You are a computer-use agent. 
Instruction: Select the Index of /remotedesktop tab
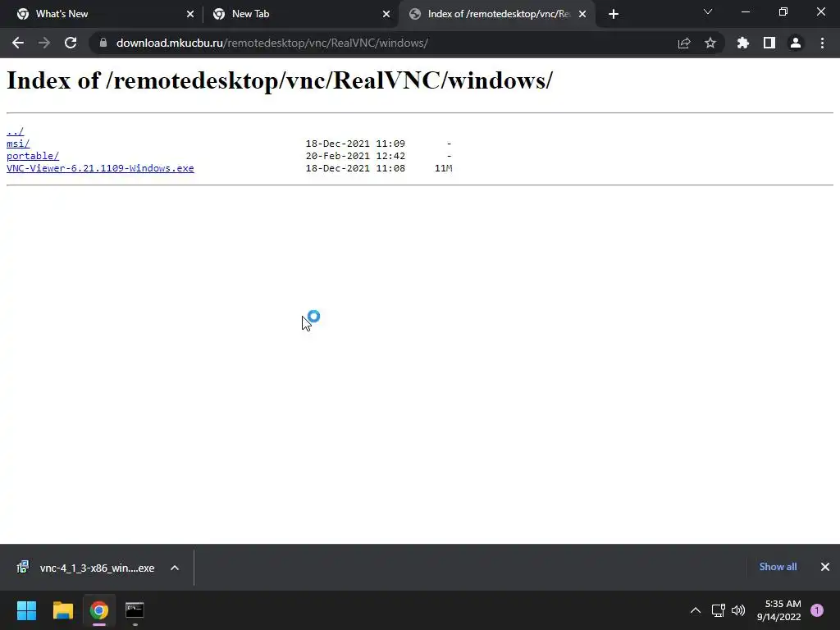coord(497,14)
